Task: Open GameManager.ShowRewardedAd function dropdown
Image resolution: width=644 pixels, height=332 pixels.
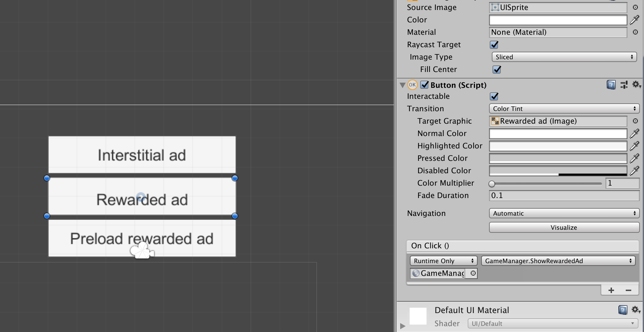Action: [x=558, y=261]
